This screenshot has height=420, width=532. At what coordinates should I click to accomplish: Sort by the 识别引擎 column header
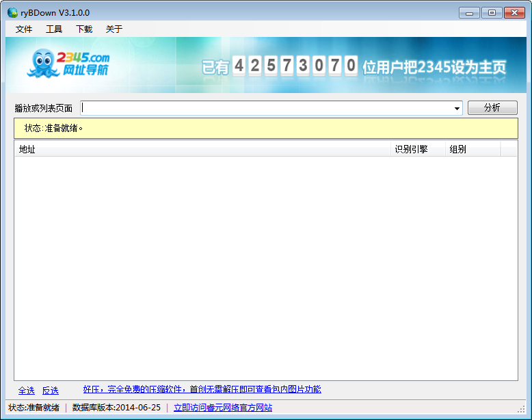tap(418, 149)
